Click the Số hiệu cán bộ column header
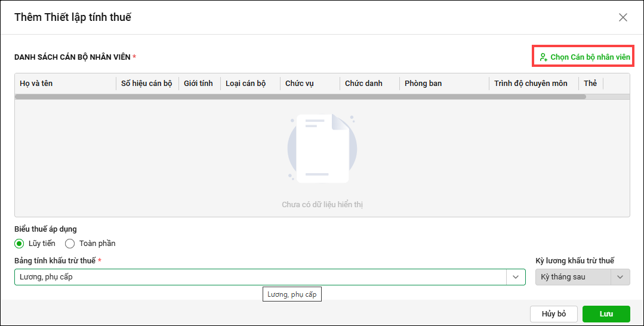Viewport: 644px width, 326px height. point(146,84)
